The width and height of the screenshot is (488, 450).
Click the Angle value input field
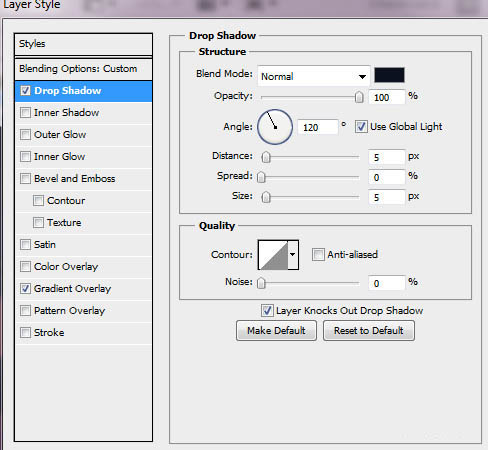click(317, 127)
